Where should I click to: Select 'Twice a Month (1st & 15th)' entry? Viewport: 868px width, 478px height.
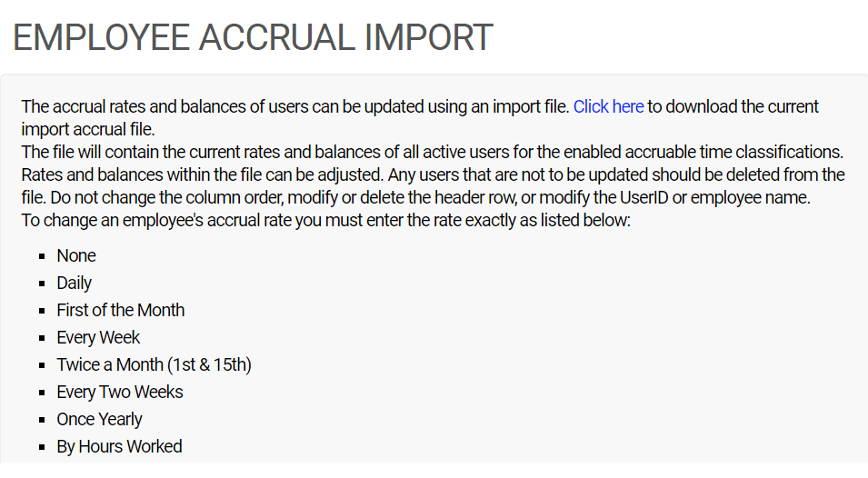coord(154,364)
